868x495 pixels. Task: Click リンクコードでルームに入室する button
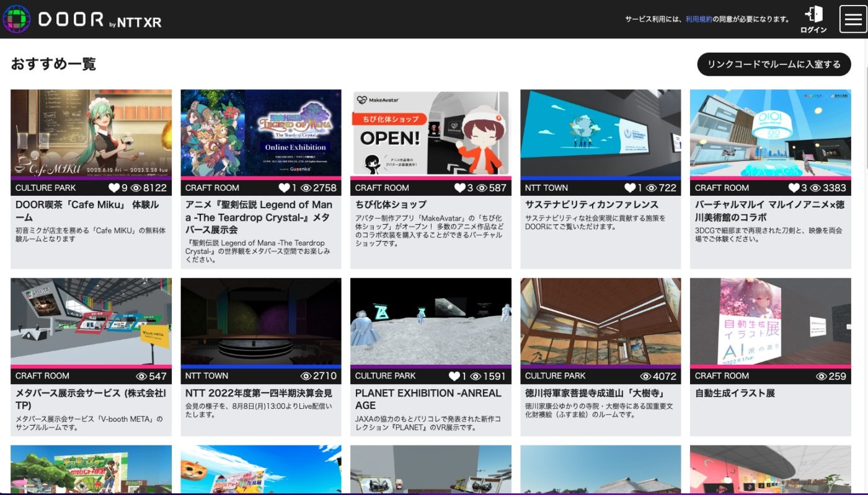[x=774, y=64]
